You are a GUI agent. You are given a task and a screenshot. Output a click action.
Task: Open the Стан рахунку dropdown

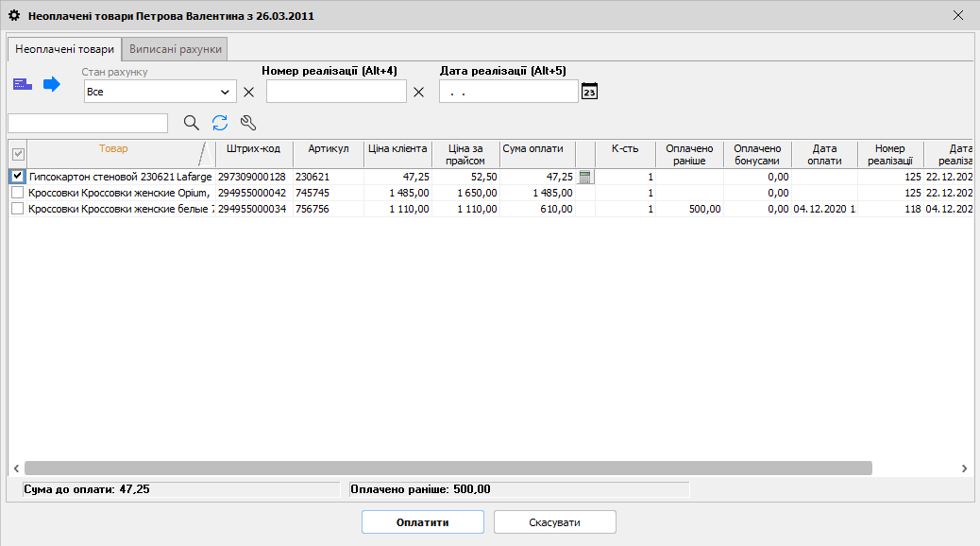pyautogui.click(x=225, y=92)
